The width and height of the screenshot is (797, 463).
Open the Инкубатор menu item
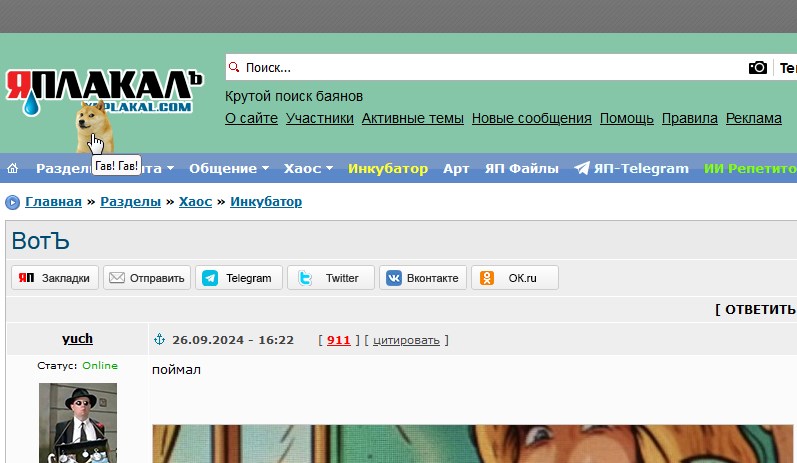pyautogui.click(x=388, y=168)
